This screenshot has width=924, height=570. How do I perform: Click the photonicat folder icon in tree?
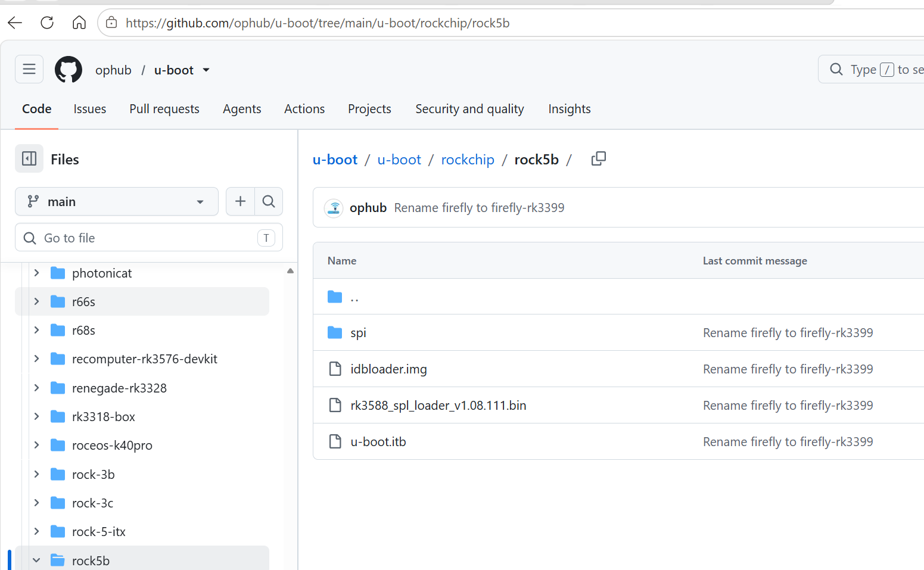click(x=58, y=273)
